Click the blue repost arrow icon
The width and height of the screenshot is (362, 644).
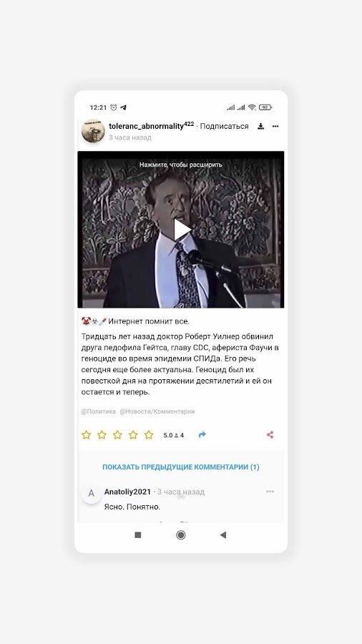(x=202, y=435)
